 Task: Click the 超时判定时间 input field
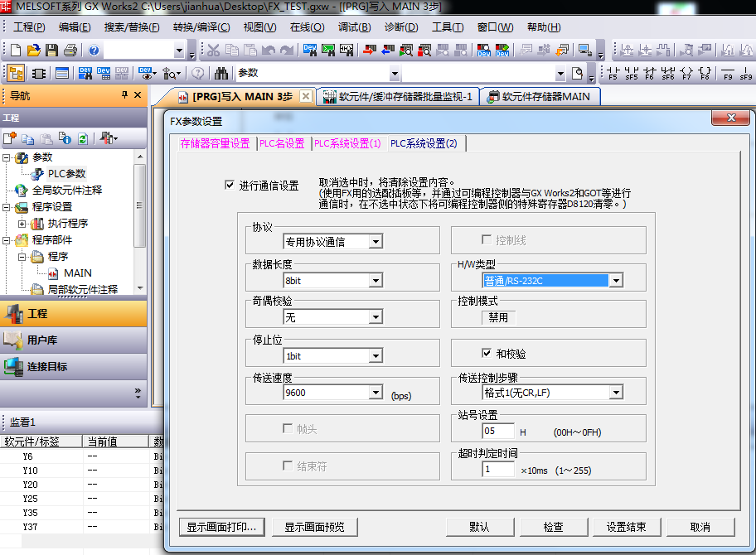click(498, 469)
